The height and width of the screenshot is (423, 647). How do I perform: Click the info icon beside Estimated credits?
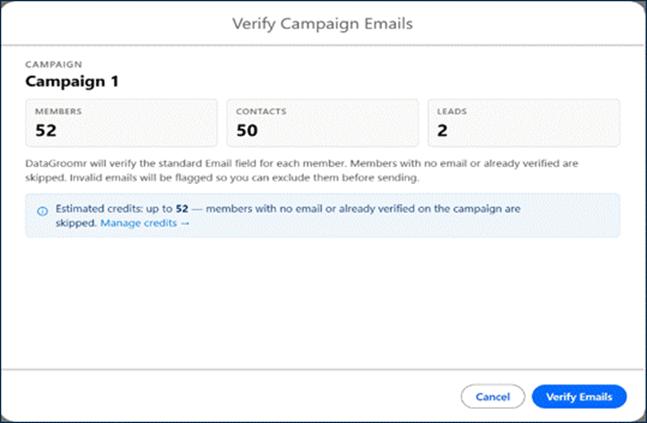coord(43,211)
